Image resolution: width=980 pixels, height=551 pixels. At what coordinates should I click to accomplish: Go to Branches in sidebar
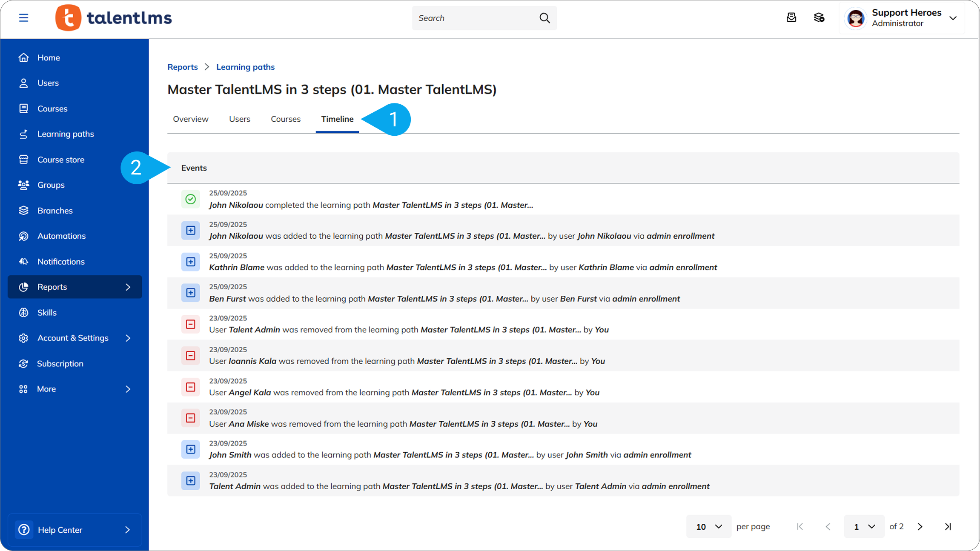click(x=55, y=211)
